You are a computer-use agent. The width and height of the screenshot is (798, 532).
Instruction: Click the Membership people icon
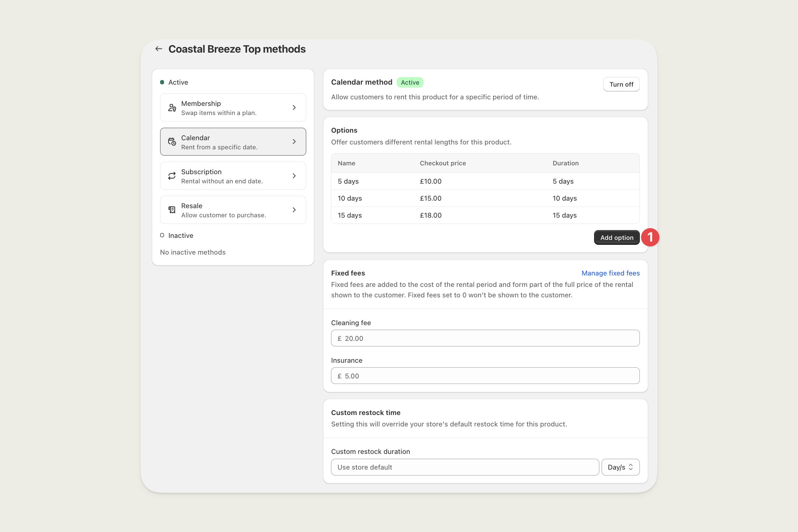click(172, 108)
